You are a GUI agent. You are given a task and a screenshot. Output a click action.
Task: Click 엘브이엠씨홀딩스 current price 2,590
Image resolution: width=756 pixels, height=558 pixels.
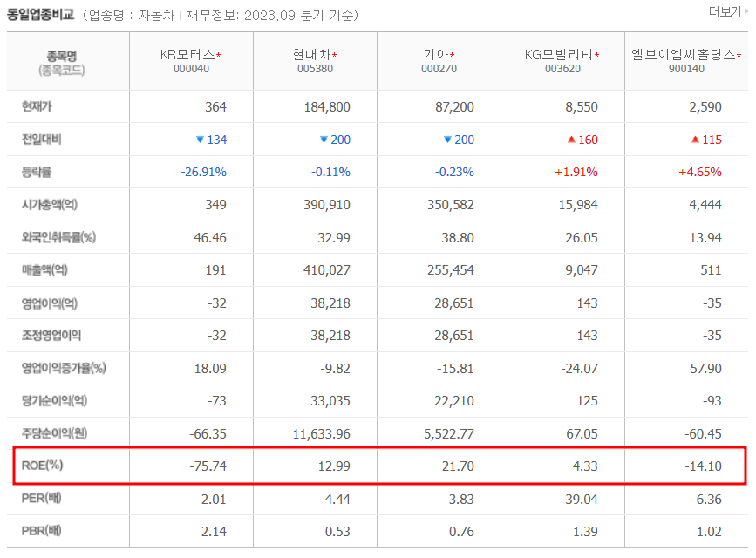coord(705,107)
